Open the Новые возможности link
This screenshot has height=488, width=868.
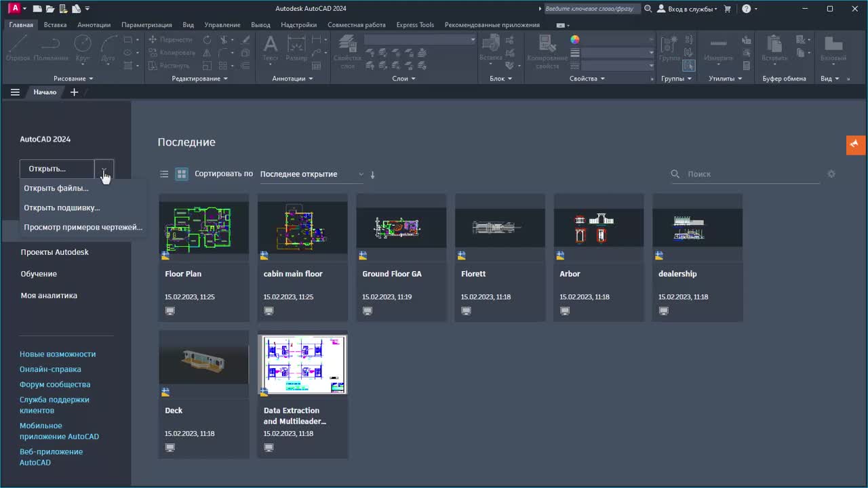pos(58,354)
